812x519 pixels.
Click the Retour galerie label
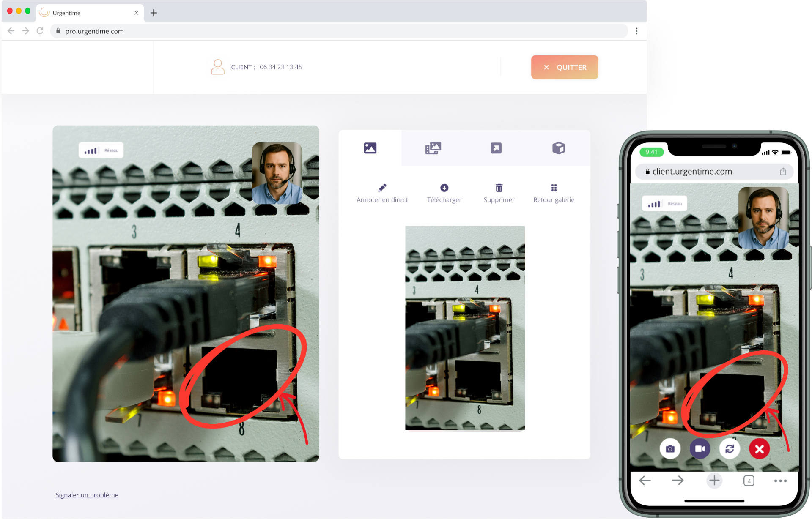click(554, 200)
